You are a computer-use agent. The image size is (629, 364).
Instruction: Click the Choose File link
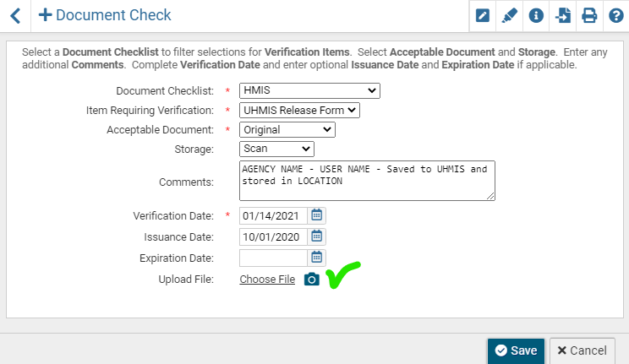(x=267, y=279)
